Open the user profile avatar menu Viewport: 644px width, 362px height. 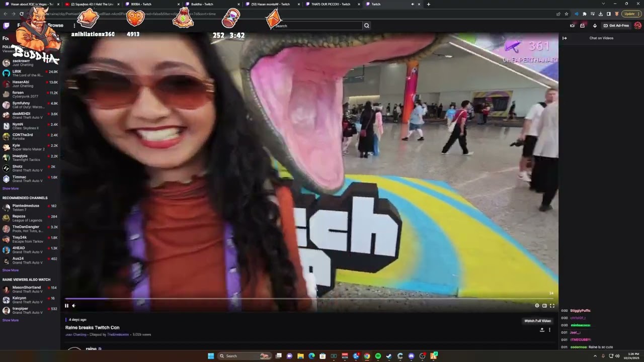[637, 26]
